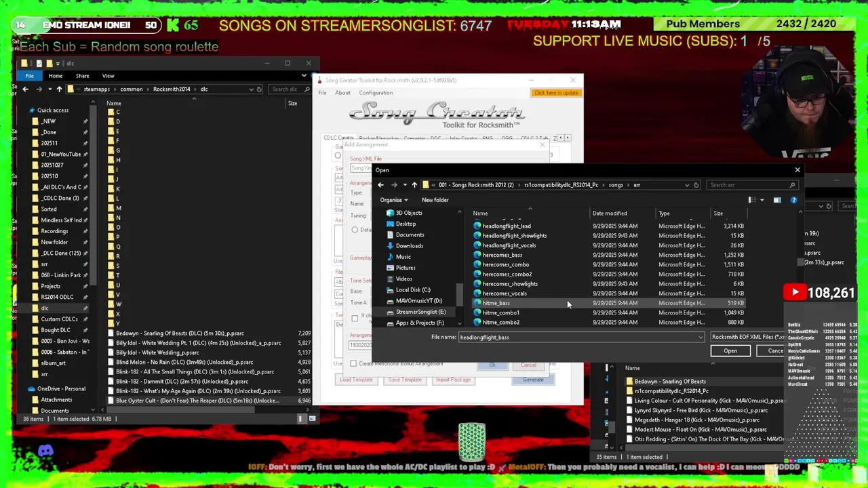
Task: Click the Open dialog sidebar scrollbar
Action: click(460, 294)
